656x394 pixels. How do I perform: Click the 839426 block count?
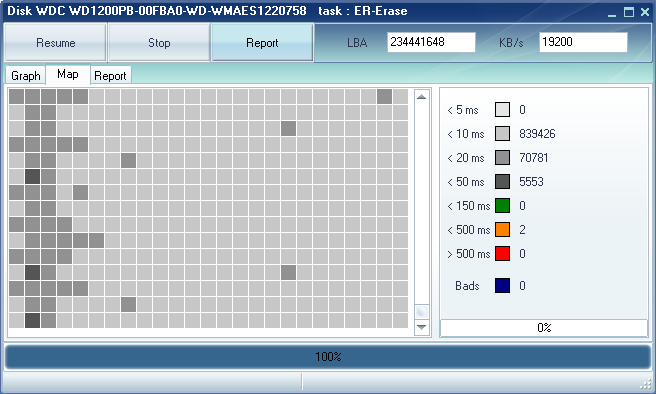click(537, 134)
